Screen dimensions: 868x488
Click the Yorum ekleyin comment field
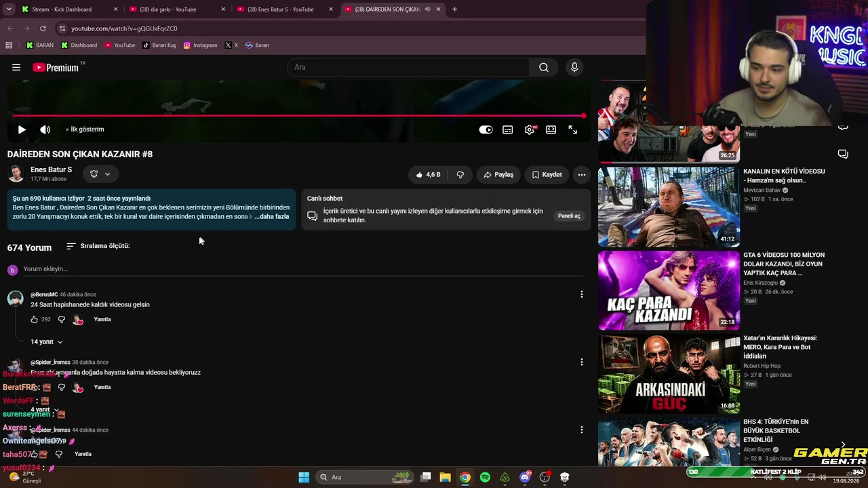click(x=303, y=269)
